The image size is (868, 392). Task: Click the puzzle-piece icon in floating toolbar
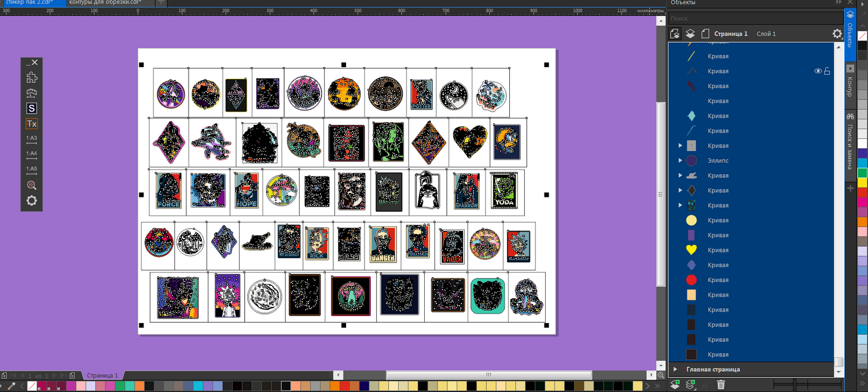click(x=32, y=77)
